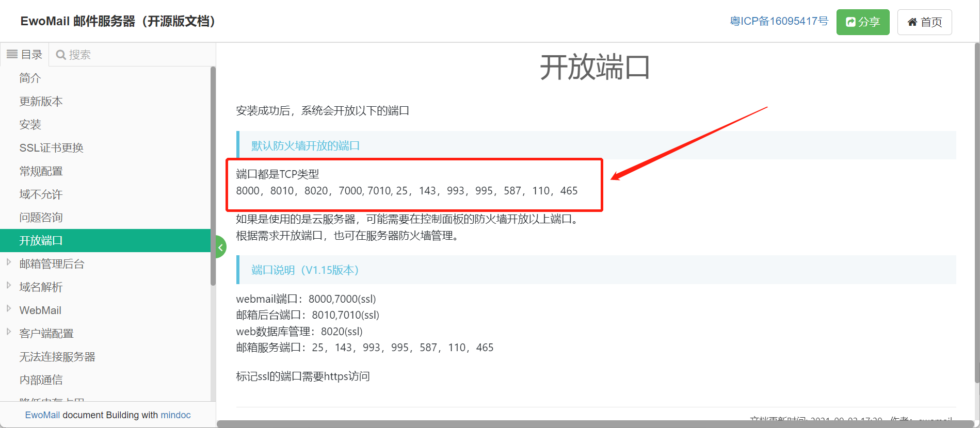Viewport: 980px width, 428px height.
Task: Open the 内部通信 page
Action: pyautogui.click(x=41, y=380)
